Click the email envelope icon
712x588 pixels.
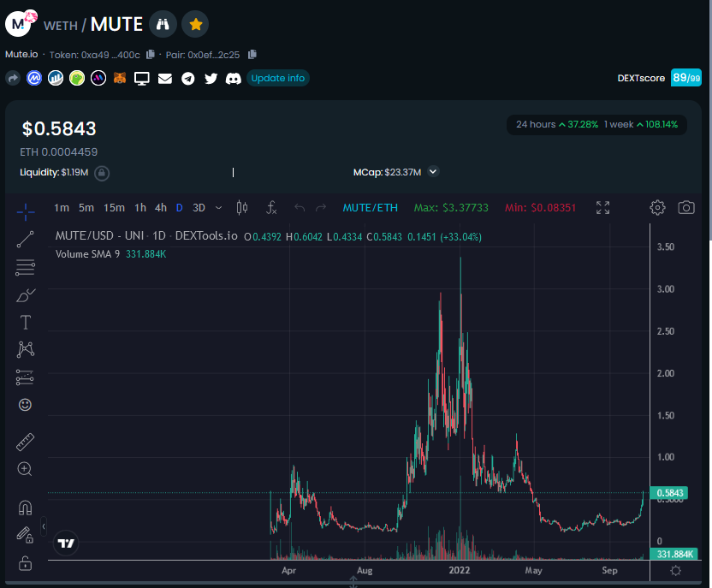(165, 79)
